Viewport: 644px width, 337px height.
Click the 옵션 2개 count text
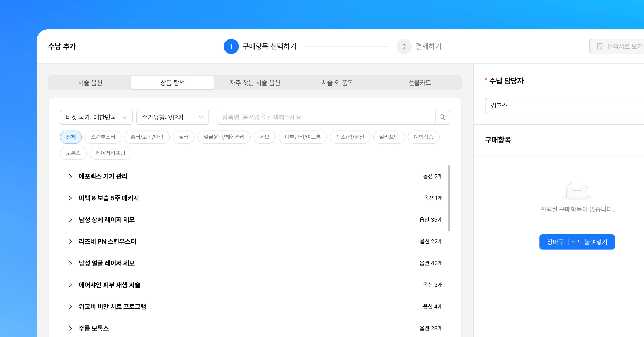433,176
